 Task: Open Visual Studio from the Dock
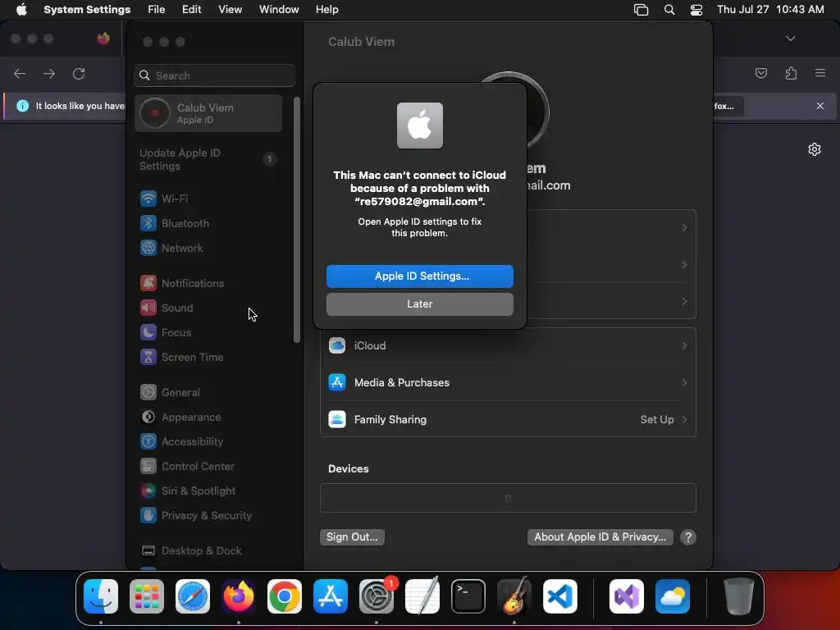point(626,596)
